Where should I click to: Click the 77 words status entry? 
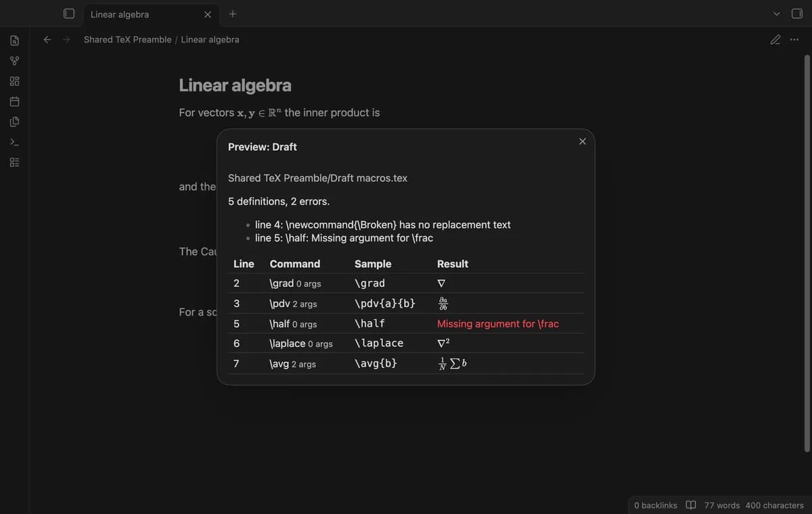click(x=722, y=505)
